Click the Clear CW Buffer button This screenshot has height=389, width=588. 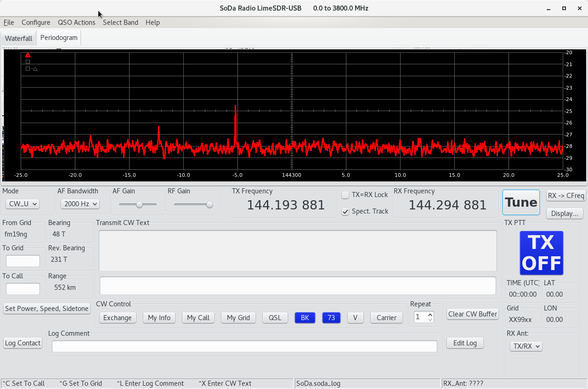coord(473,314)
